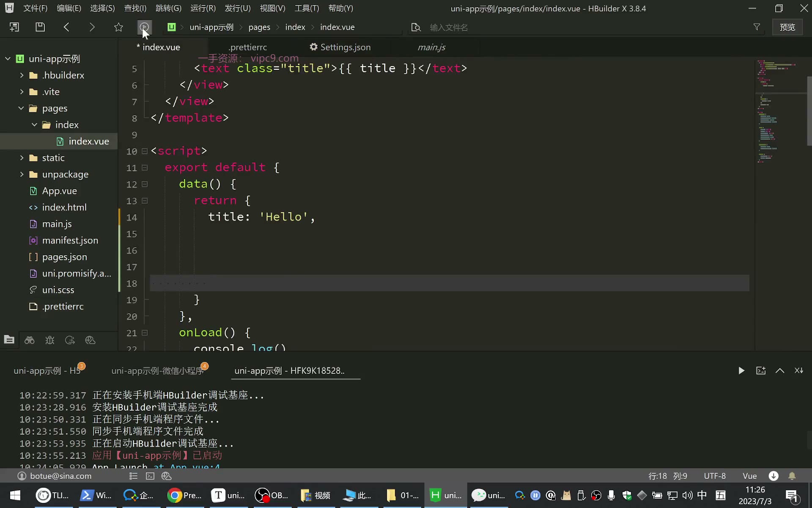The height and width of the screenshot is (508, 812).
Task: Open the 运行(R) menu
Action: point(203,8)
